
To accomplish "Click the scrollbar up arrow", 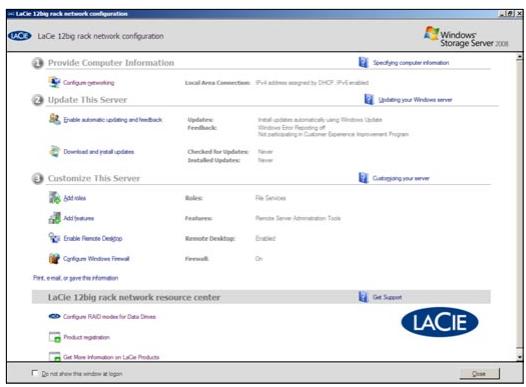I will point(519,57).
